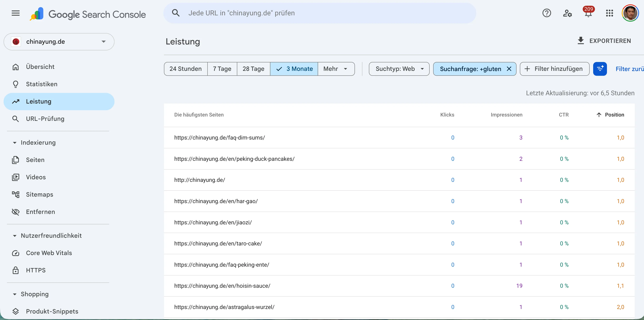Screen dimensions: 644x320
Task: Click the search magnifier icon
Action: [x=176, y=13]
